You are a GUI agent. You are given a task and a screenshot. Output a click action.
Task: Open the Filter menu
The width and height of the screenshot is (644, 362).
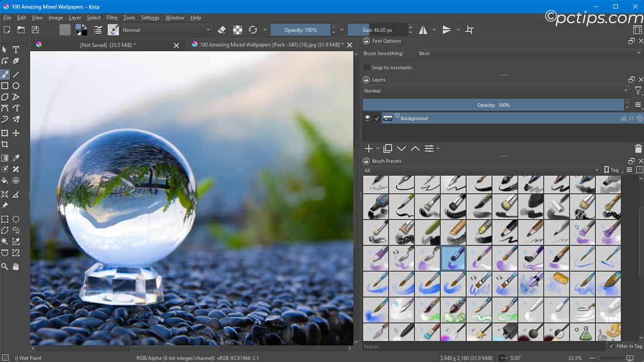click(x=112, y=17)
